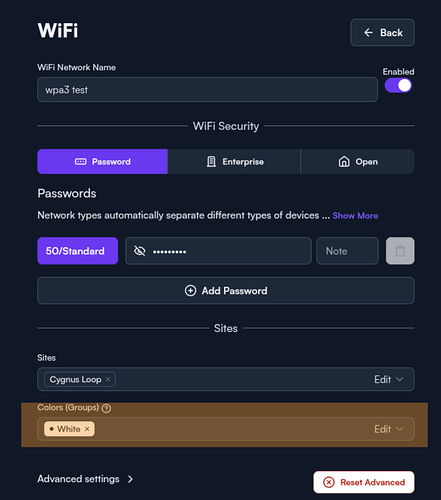Click the Show More link
The image size is (441, 500).
click(355, 216)
